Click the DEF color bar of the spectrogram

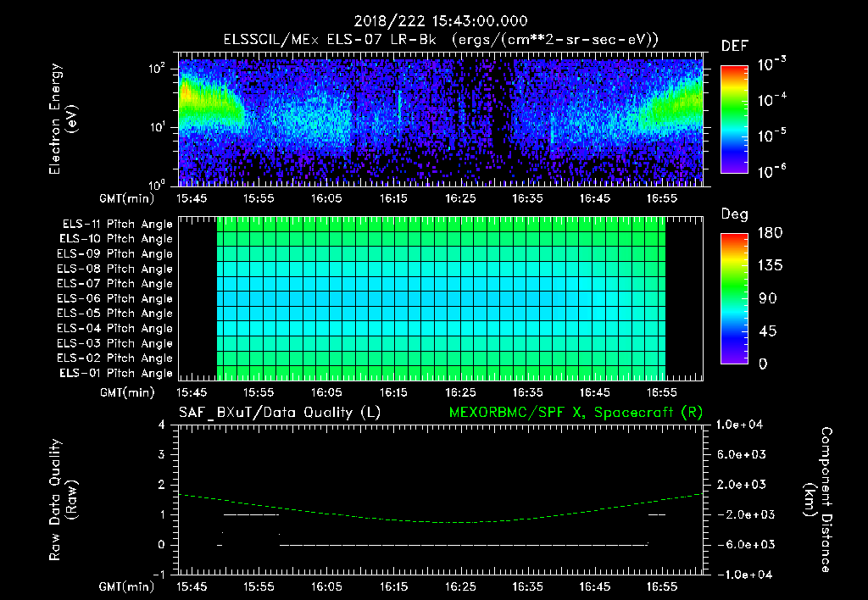(734, 119)
